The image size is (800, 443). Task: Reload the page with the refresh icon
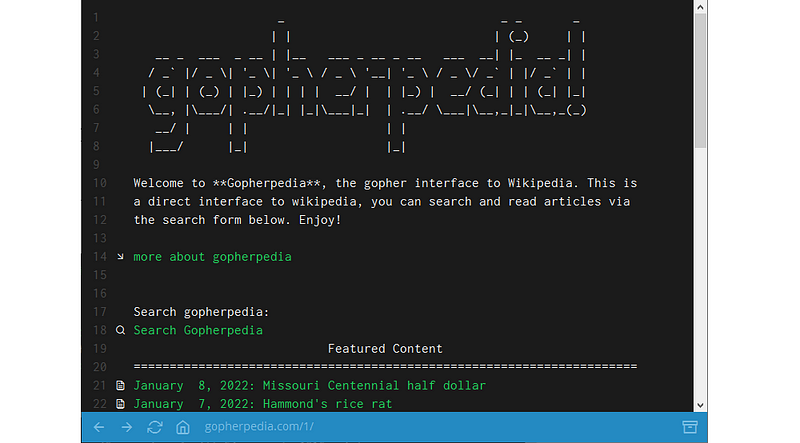tap(155, 427)
